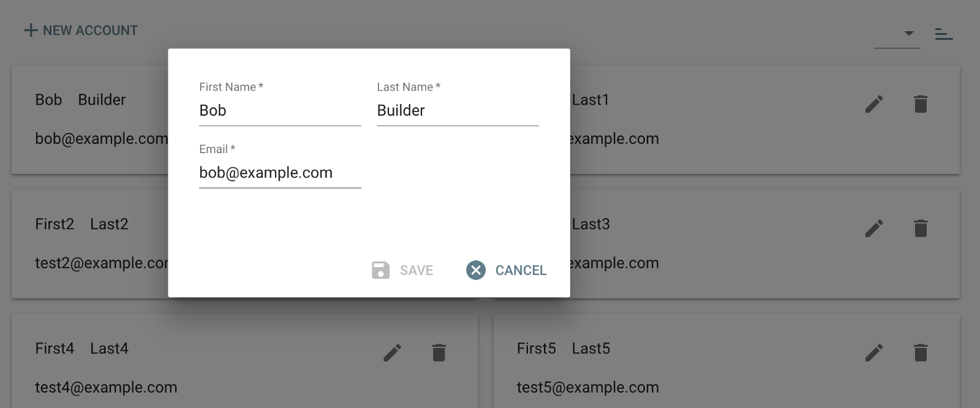
Task: Delete the First5 Last5 account
Action: pos(921,353)
